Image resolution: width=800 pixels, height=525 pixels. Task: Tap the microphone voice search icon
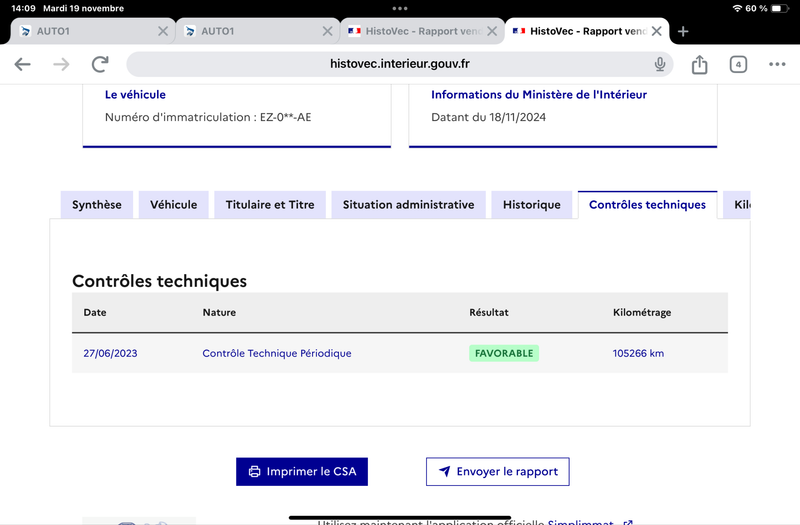coord(660,64)
